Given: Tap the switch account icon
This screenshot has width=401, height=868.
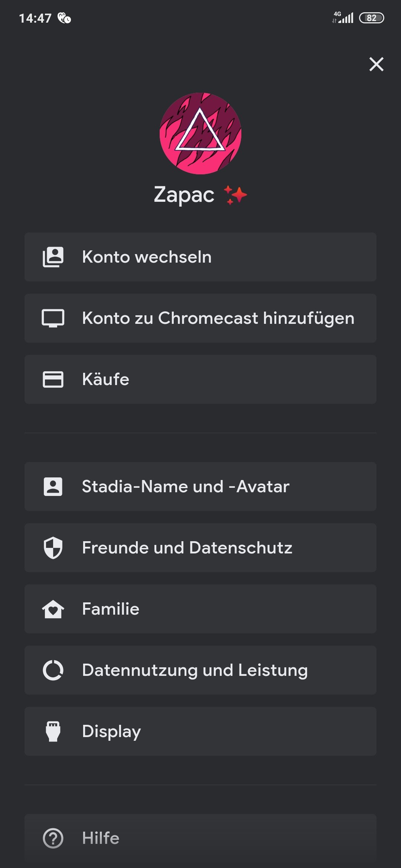Looking at the screenshot, I should pos(53,257).
